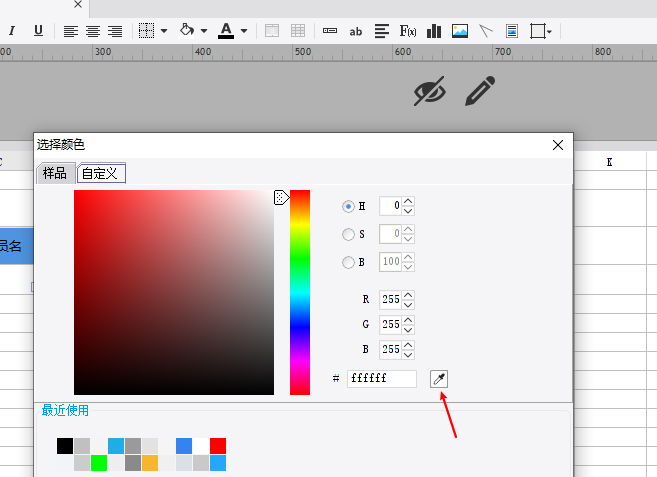Switch to the 自定义 tab
The width and height of the screenshot is (657, 477).
tap(101, 173)
